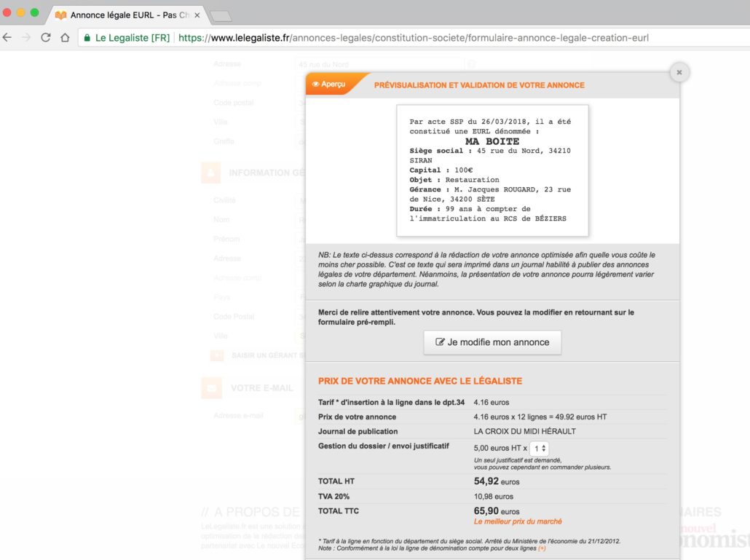The width and height of the screenshot is (750, 560).
Task: Open a new browser tab
Action: pos(221,16)
